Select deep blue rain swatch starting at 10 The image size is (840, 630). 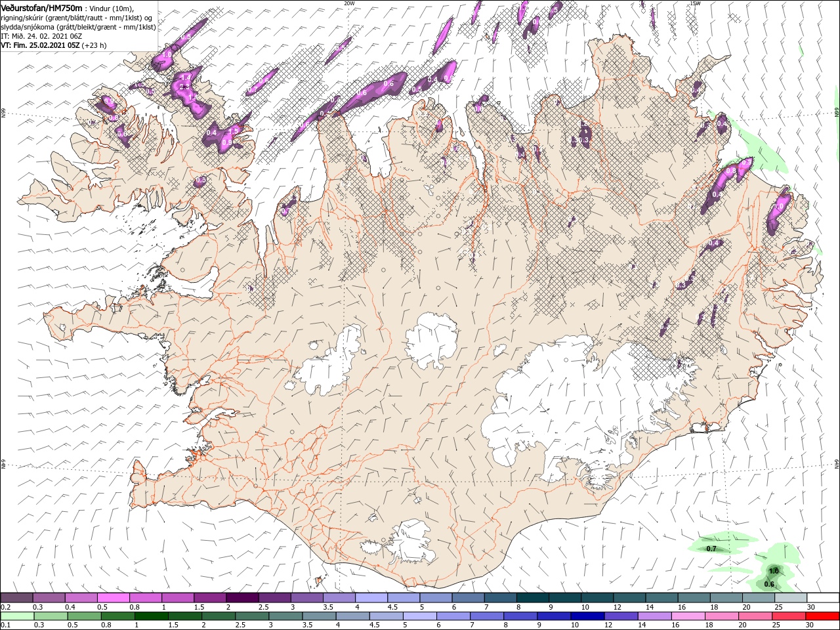tap(587, 616)
